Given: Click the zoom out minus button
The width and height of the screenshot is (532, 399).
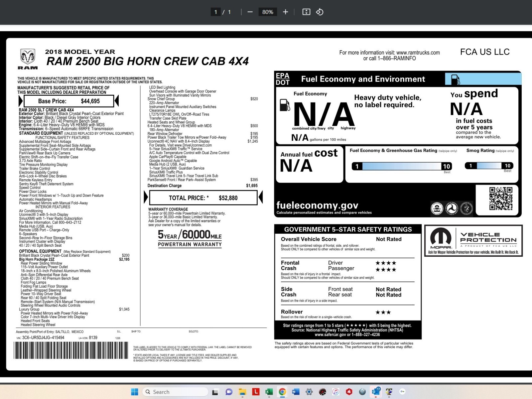Looking at the screenshot, I should (x=250, y=12).
